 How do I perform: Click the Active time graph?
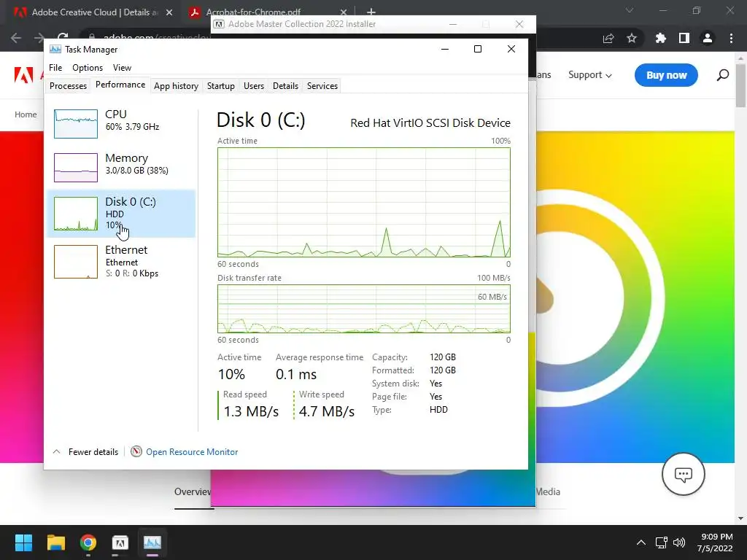[x=363, y=203]
